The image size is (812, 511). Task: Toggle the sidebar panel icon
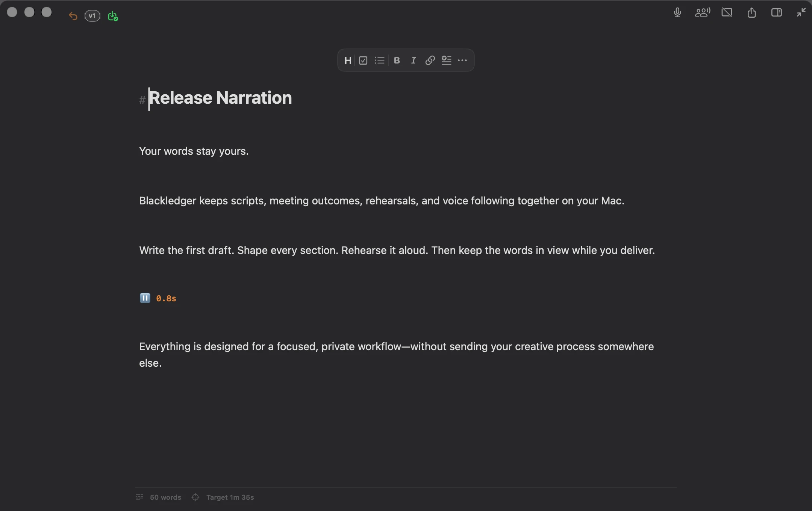[777, 12]
